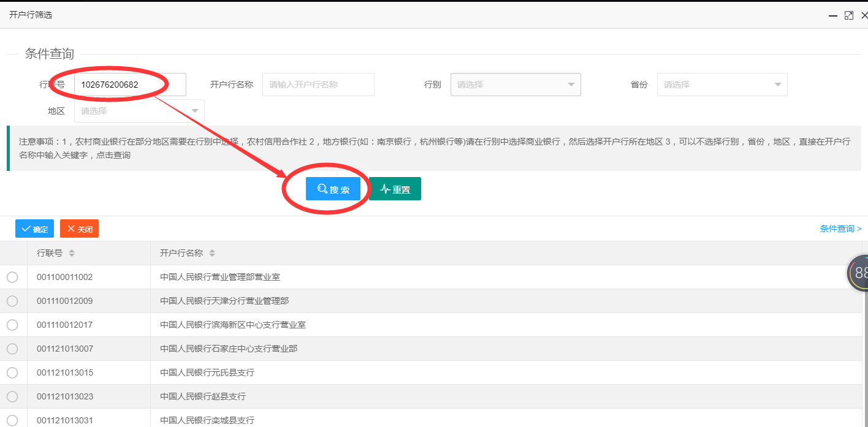This screenshot has width=868, height=427.
Task: Click the orange 关闭 button
Action: (x=79, y=229)
